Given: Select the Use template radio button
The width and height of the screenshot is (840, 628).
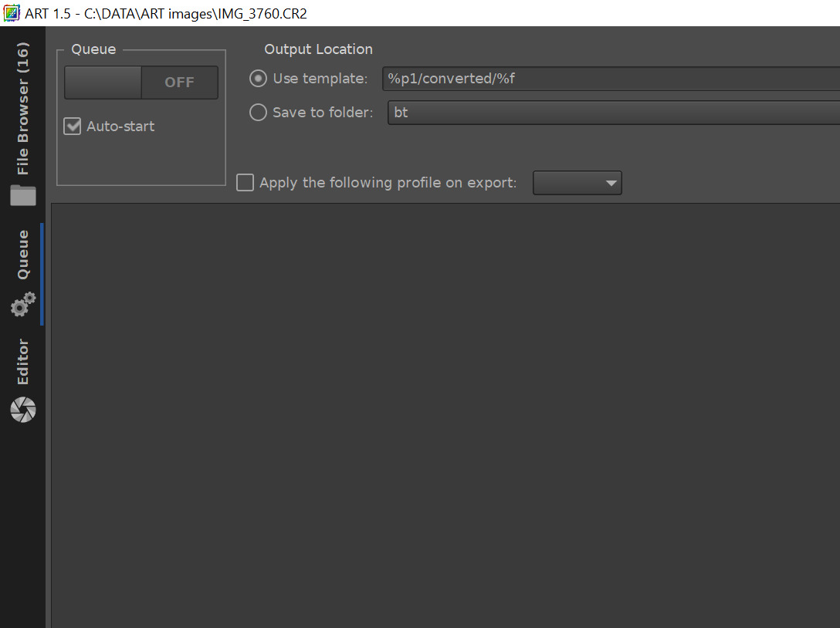Looking at the screenshot, I should (x=258, y=79).
